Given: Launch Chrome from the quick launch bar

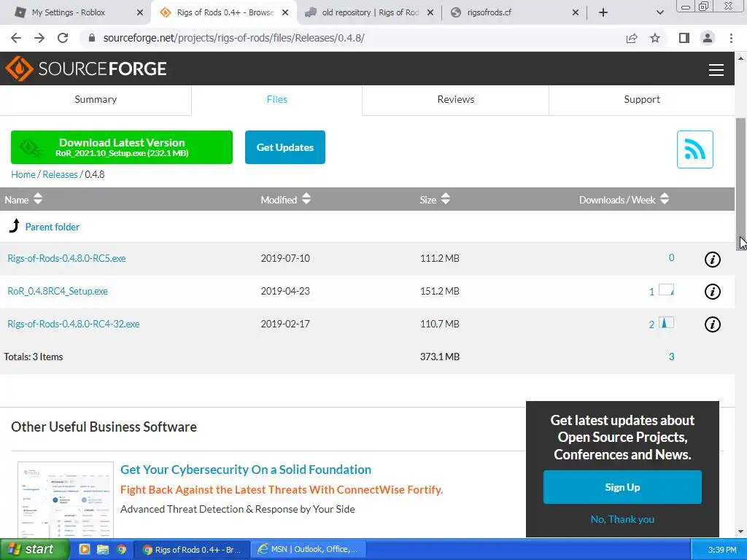Looking at the screenshot, I should pyautogui.click(x=122, y=549).
